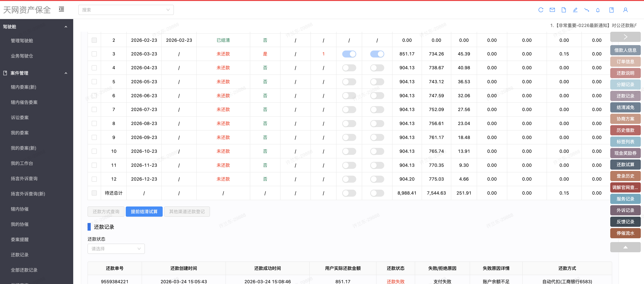Disable the first toggle switch in row 3
The width and height of the screenshot is (644, 284).
click(349, 54)
